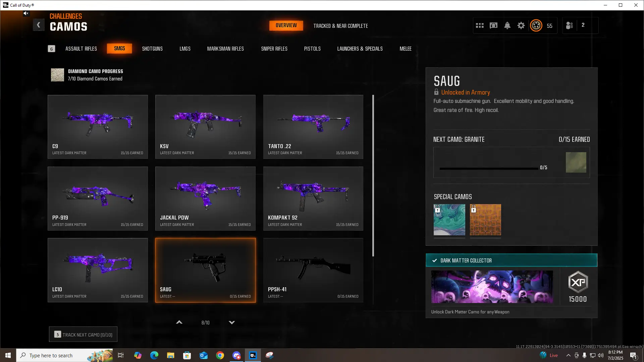Open Tracked & Near Complete view
Image resolution: width=644 pixels, height=362 pixels.
click(x=340, y=26)
